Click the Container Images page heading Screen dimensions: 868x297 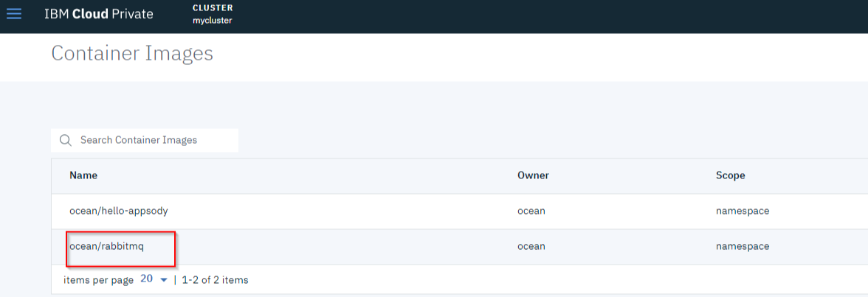click(131, 54)
